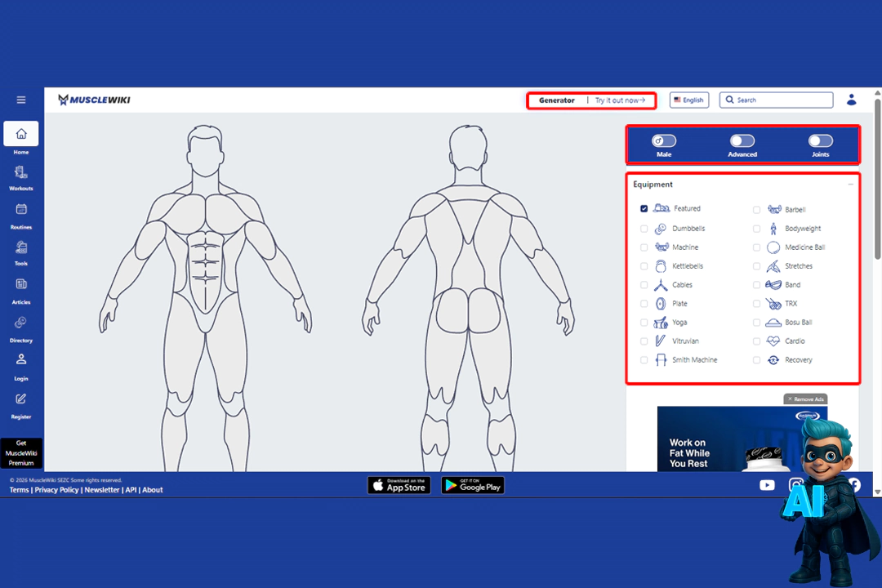Click the Privacy Policy footer link
The height and width of the screenshot is (588, 882).
56,490
